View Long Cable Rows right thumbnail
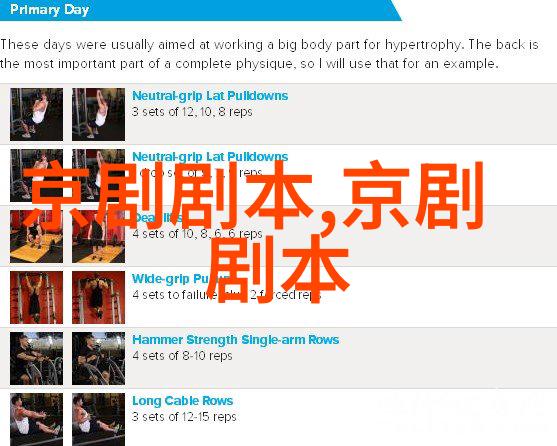The height and width of the screenshot is (446, 557). (x=98, y=419)
